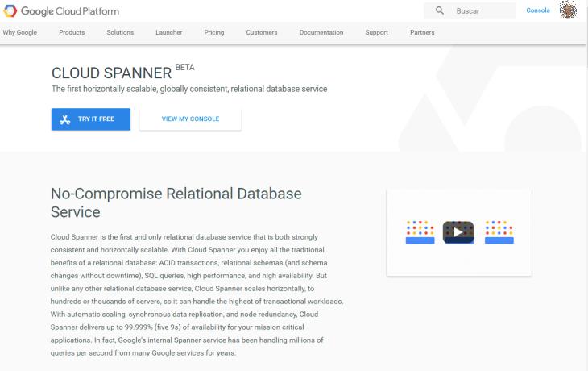Click the Google Cloud Platform text logo
Image resolution: width=588 pixels, height=371 pixels.
[x=70, y=11]
